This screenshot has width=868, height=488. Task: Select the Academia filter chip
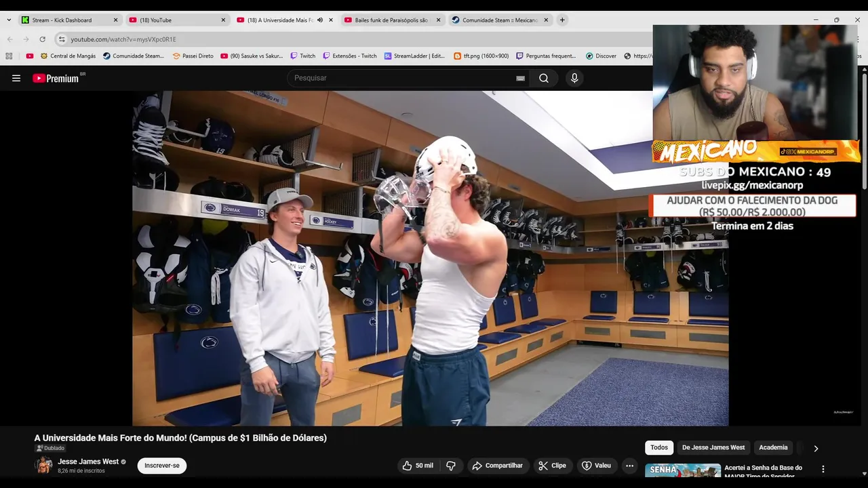(773, 447)
